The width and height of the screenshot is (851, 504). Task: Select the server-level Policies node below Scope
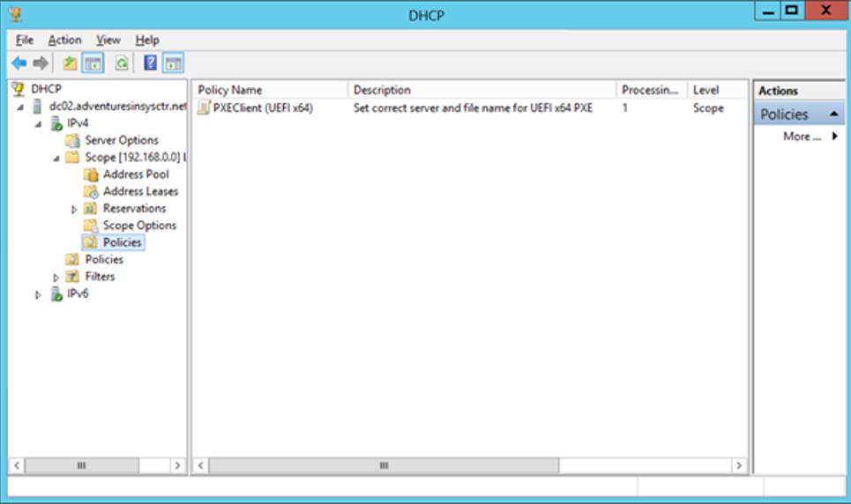coord(104,260)
